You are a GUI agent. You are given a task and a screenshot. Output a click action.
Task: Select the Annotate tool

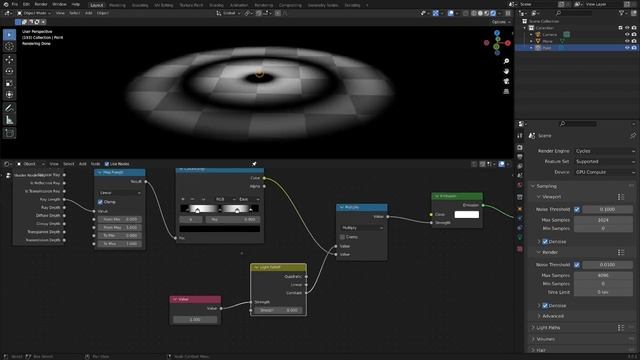click(9, 108)
